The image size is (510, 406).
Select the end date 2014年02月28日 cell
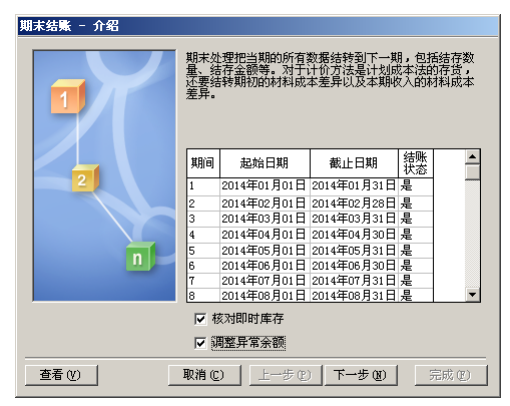tap(354, 203)
